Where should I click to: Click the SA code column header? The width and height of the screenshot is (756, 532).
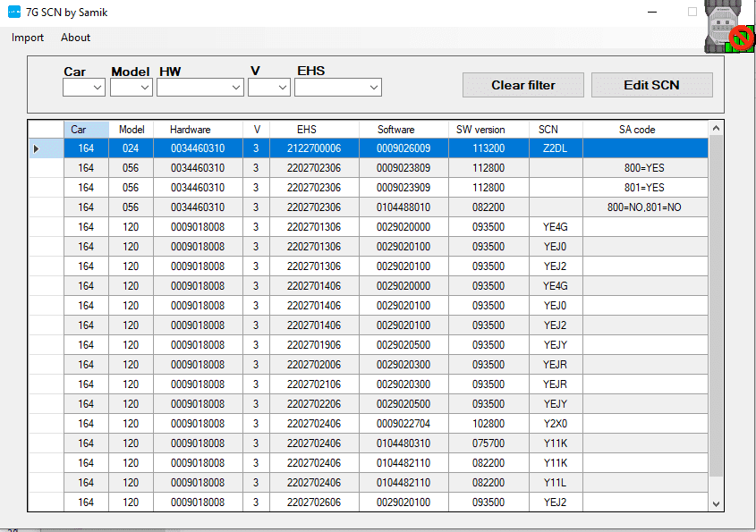(637, 130)
